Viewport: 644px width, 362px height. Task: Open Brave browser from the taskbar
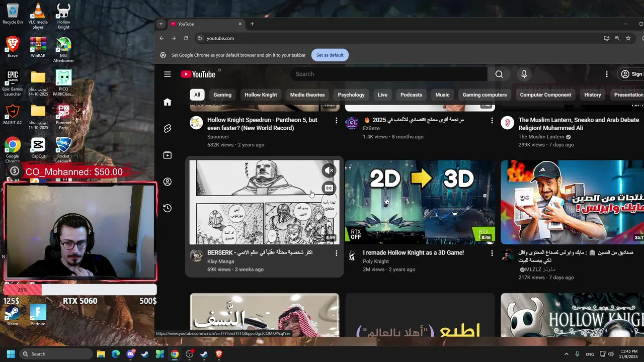pyautogui.click(x=219, y=354)
